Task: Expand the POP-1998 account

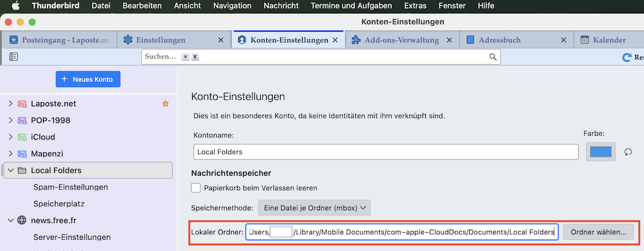Action: 11,121
